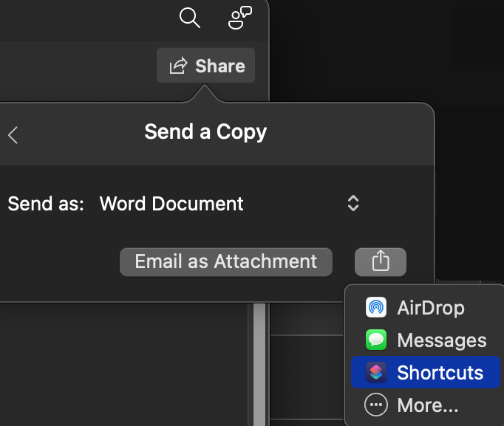Choose AirDrop from the share menu
The height and width of the screenshot is (426, 504).
(425, 308)
